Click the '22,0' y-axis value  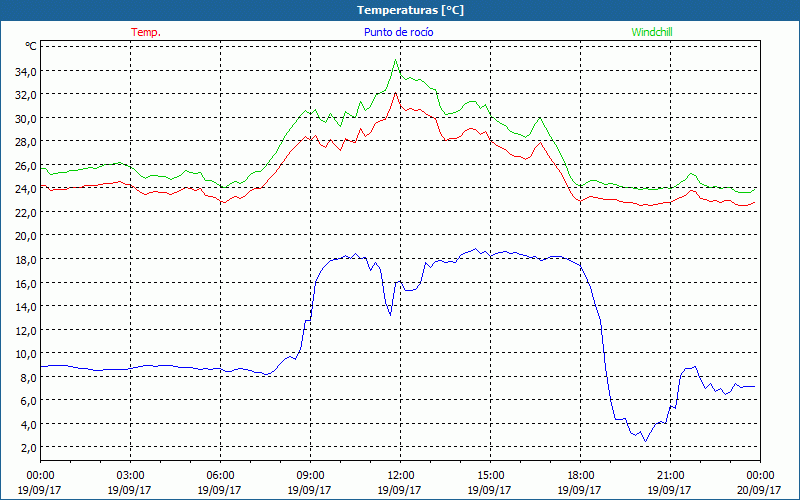(x=26, y=213)
